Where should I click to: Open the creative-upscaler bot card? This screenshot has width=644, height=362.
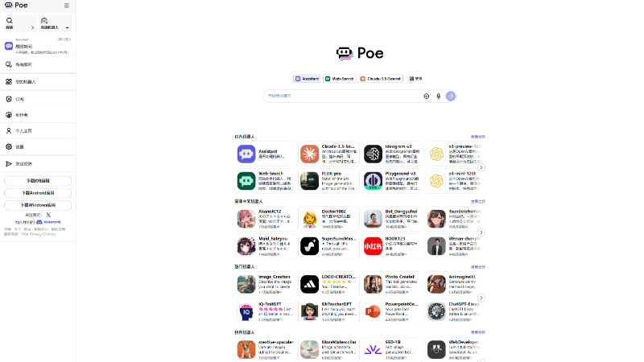[x=266, y=349]
